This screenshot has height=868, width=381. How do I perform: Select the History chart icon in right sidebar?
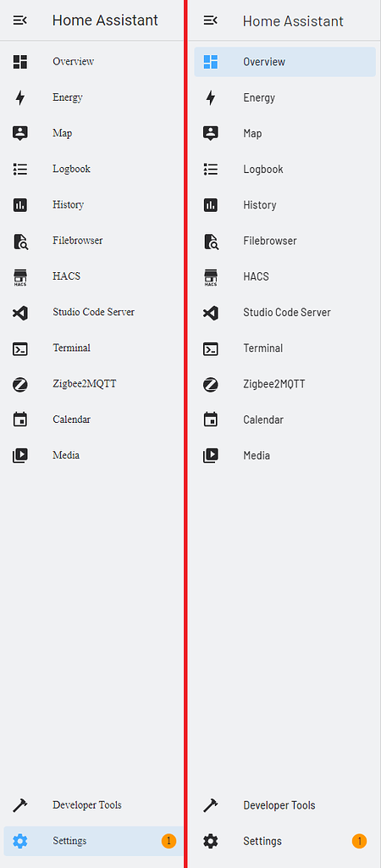pos(211,205)
